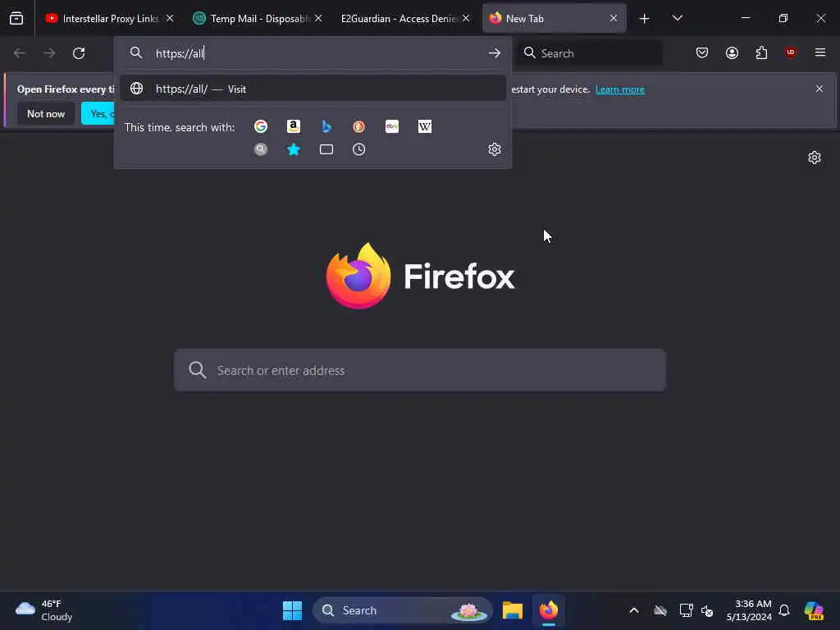Screen dimensions: 840x630
Task: Open new tab personalize gear icon
Action: point(815,157)
